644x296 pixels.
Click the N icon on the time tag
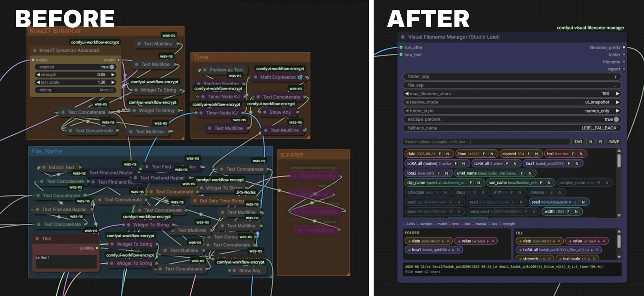tap(492, 154)
